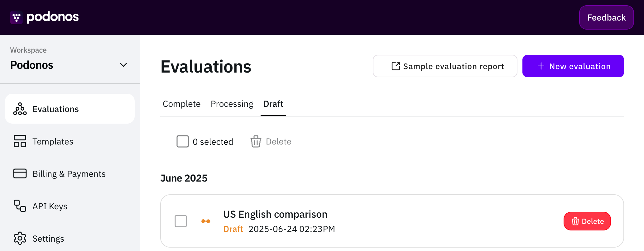Click the external link icon on Sample evaluation report

[x=396, y=66]
